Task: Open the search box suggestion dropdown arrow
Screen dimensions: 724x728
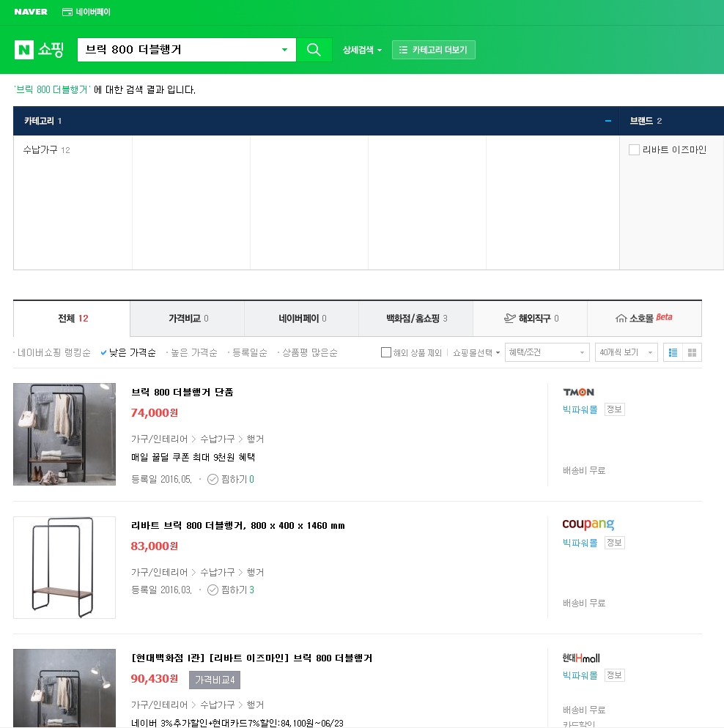Action: pos(285,50)
